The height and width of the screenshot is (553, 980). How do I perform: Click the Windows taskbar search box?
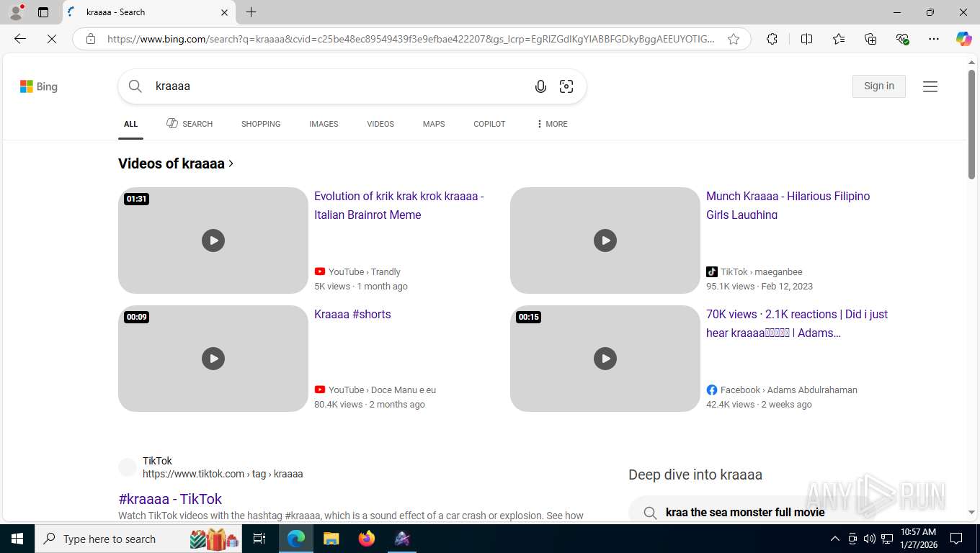tap(138, 539)
